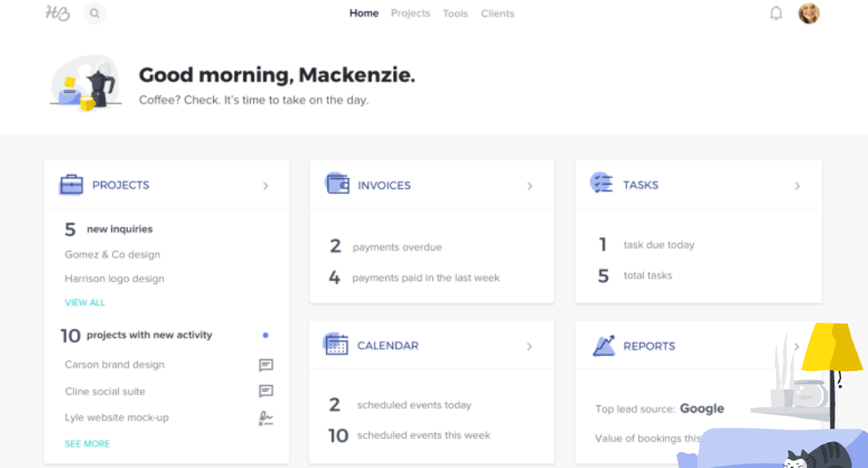Open the notifications bell
The image size is (868, 468).
point(776,13)
